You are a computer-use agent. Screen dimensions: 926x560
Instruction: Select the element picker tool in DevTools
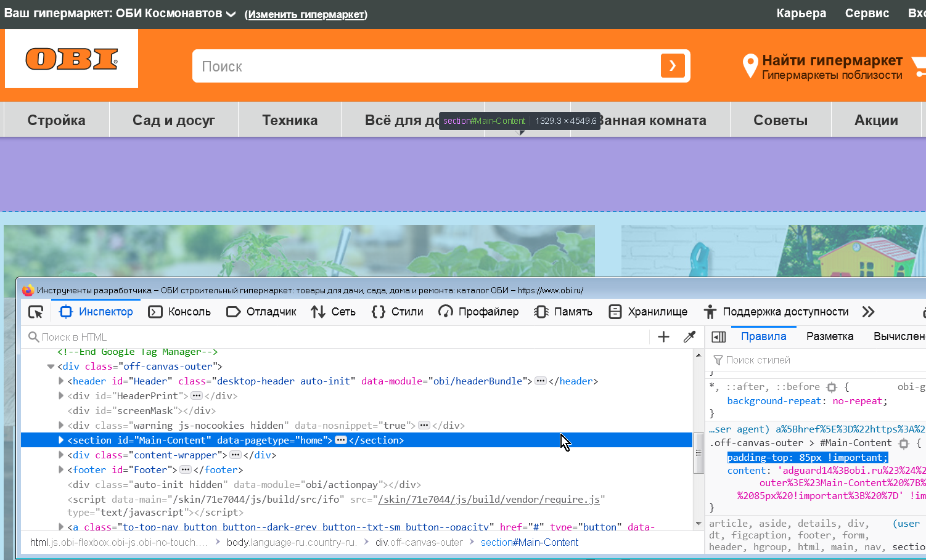point(35,312)
